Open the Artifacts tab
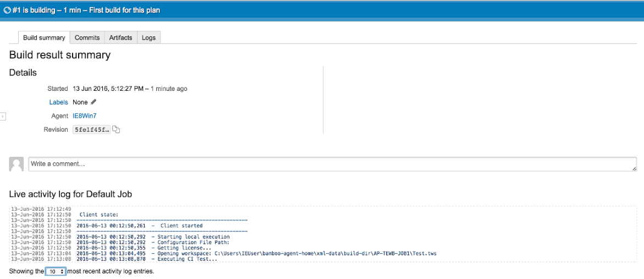The width and height of the screenshot is (644, 279). coord(121,37)
